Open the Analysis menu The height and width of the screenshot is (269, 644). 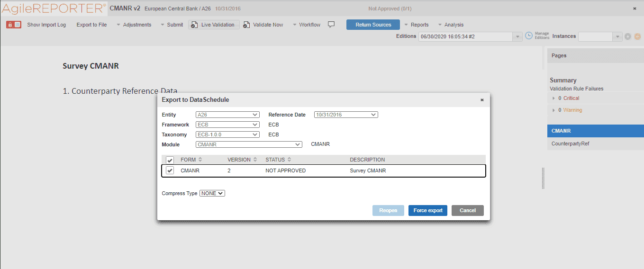[451, 25]
